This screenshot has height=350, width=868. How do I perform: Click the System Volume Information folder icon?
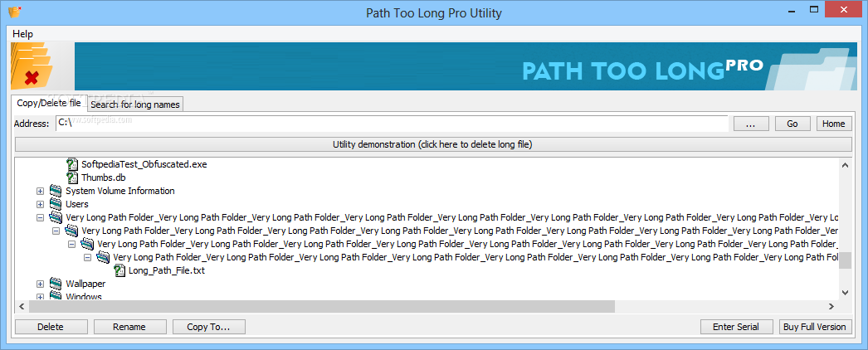[x=56, y=191]
